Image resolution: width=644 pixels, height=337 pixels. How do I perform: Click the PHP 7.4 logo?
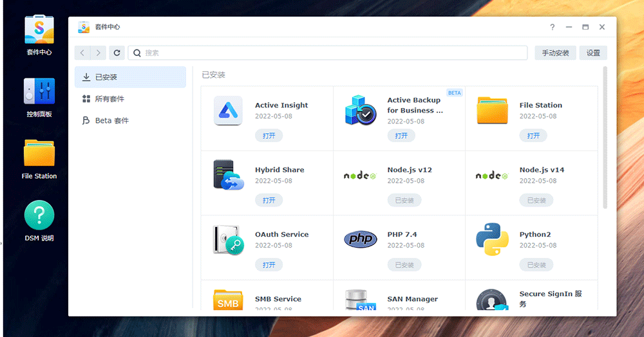pyautogui.click(x=360, y=239)
